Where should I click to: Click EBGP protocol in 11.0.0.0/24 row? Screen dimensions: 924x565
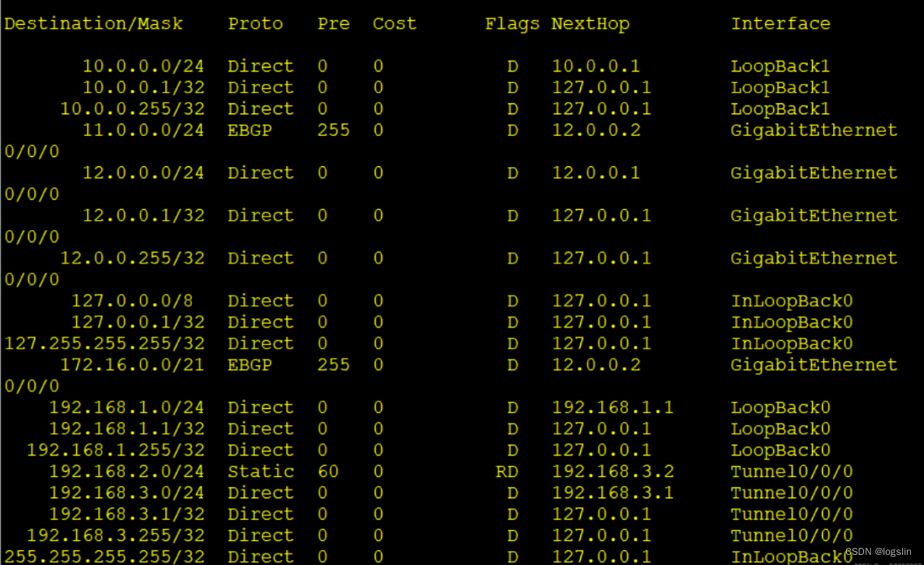click(250, 130)
